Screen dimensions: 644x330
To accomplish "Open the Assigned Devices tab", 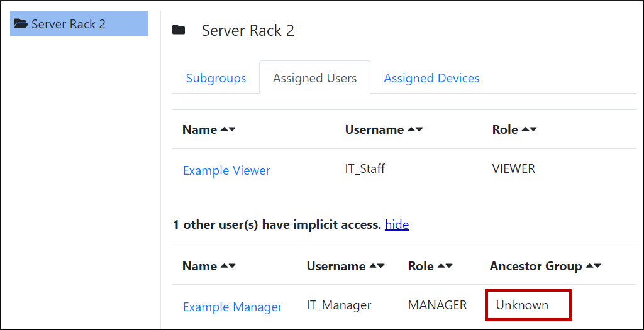I will point(431,79).
